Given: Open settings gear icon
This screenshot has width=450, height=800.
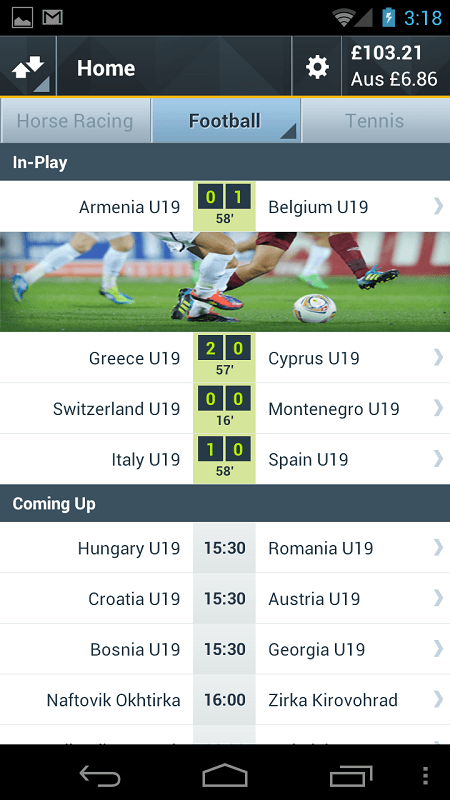Looking at the screenshot, I should pos(317,67).
